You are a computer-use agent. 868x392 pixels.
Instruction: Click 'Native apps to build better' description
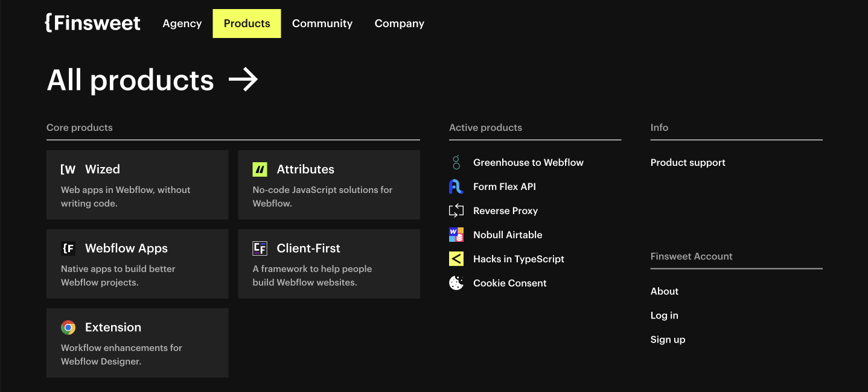[x=118, y=269]
